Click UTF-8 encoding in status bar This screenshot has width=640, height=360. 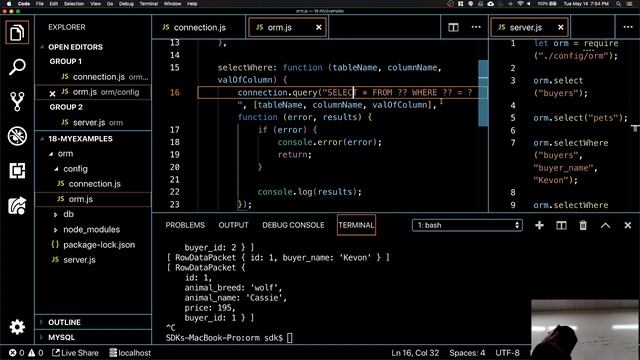point(507,353)
